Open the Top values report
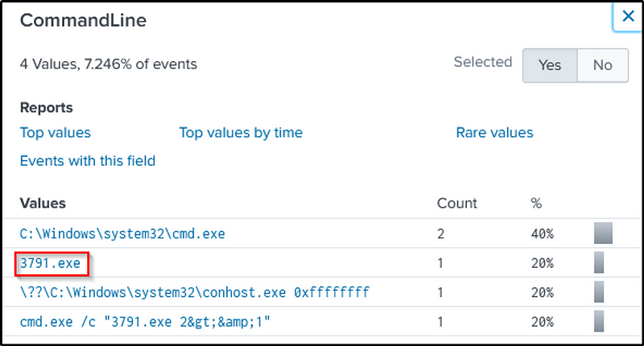This screenshot has height=346, width=644. pyautogui.click(x=56, y=133)
